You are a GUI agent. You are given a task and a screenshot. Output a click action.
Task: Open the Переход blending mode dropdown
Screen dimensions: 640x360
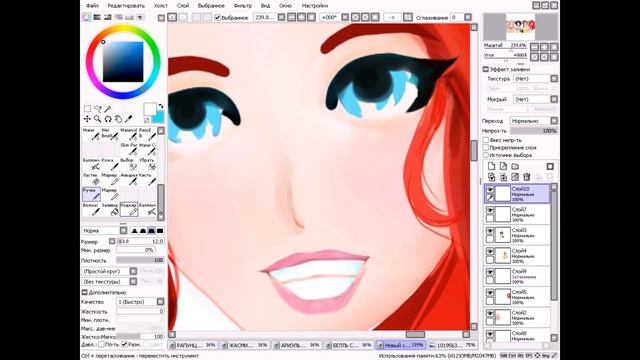pyautogui.click(x=534, y=121)
